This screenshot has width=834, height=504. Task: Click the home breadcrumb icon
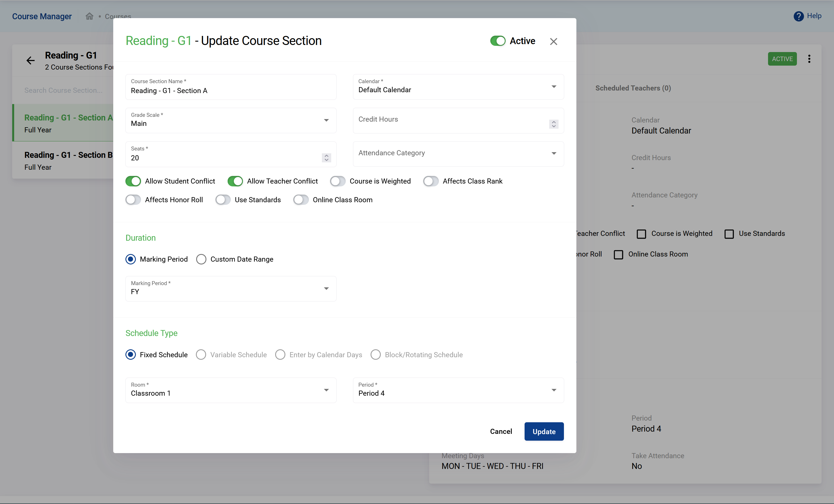(x=89, y=16)
